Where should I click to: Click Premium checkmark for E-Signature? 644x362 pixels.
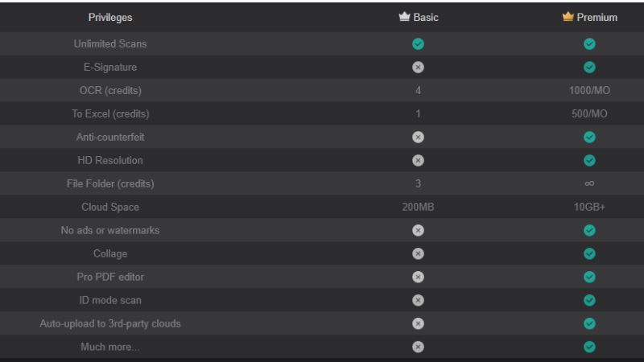[x=589, y=67]
